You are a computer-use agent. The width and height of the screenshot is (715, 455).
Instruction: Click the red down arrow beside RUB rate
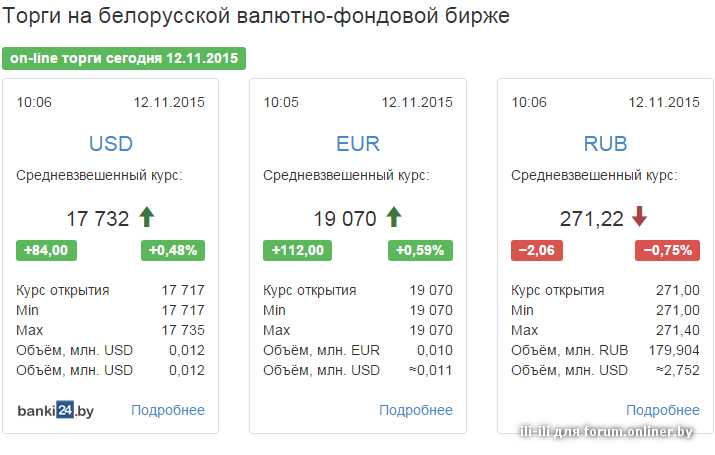(640, 217)
